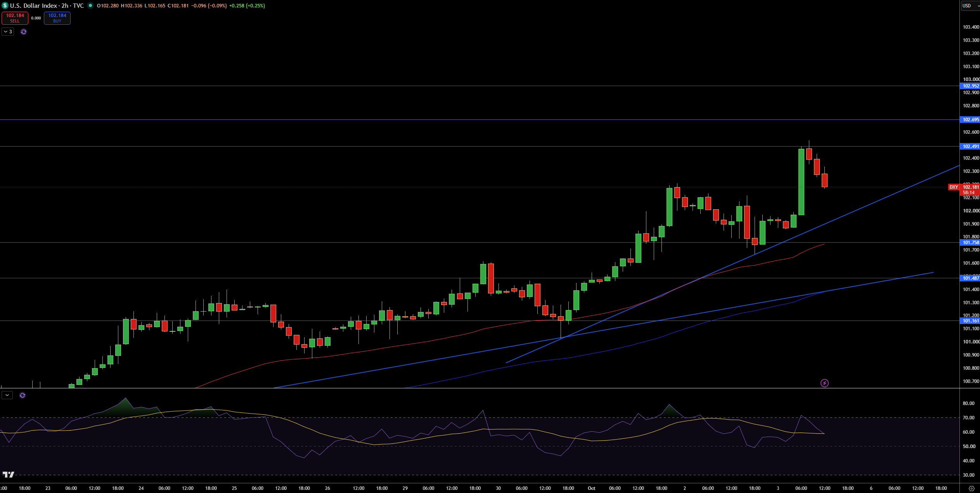Click the purple sync icon beside indicator count
The height and width of the screenshot is (493, 980).
pyautogui.click(x=24, y=32)
